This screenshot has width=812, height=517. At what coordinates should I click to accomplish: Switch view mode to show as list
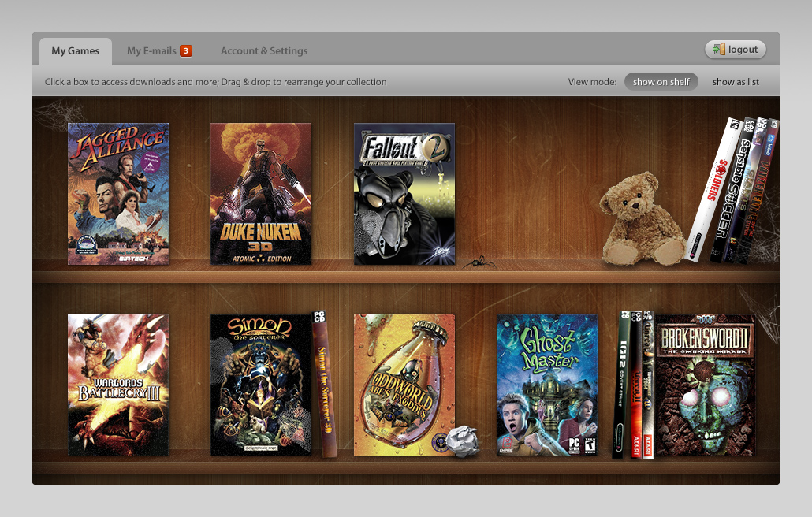point(736,82)
